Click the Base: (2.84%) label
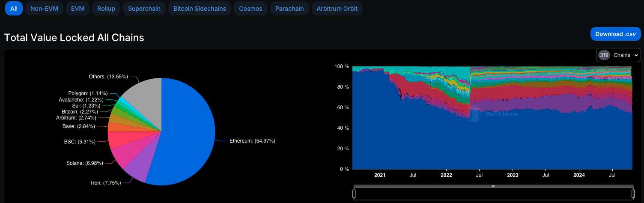 coord(79,126)
